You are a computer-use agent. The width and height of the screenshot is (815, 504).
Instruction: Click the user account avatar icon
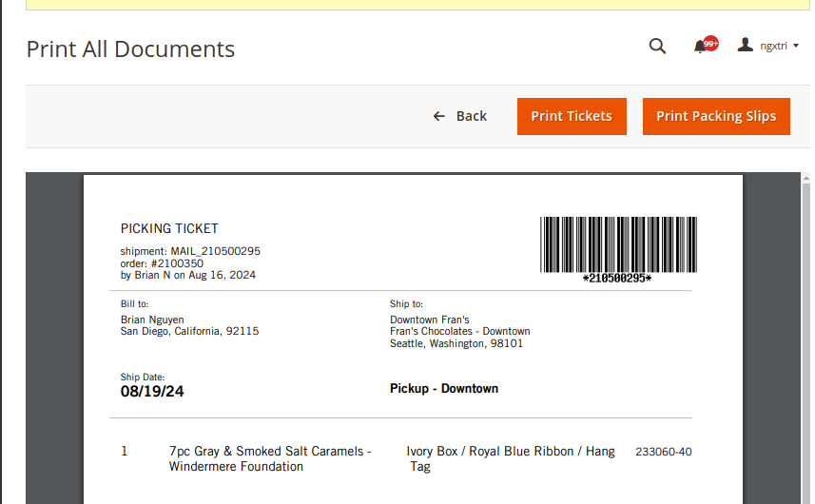[746, 45]
